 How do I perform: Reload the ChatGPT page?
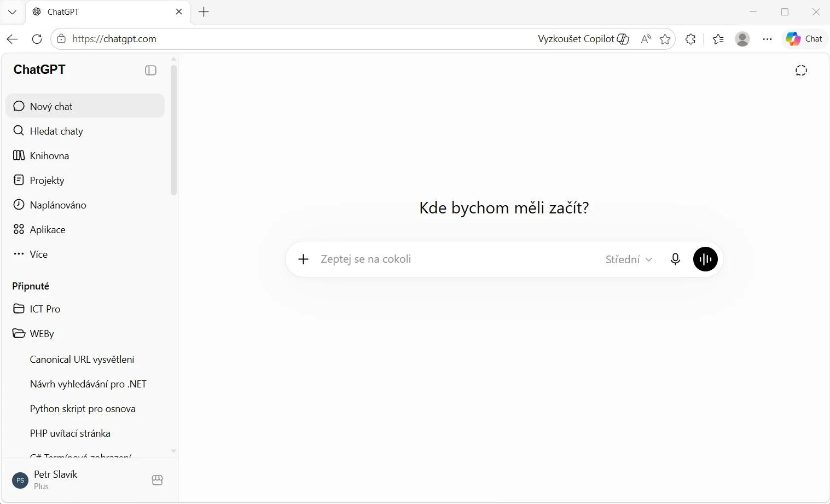pyautogui.click(x=37, y=39)
